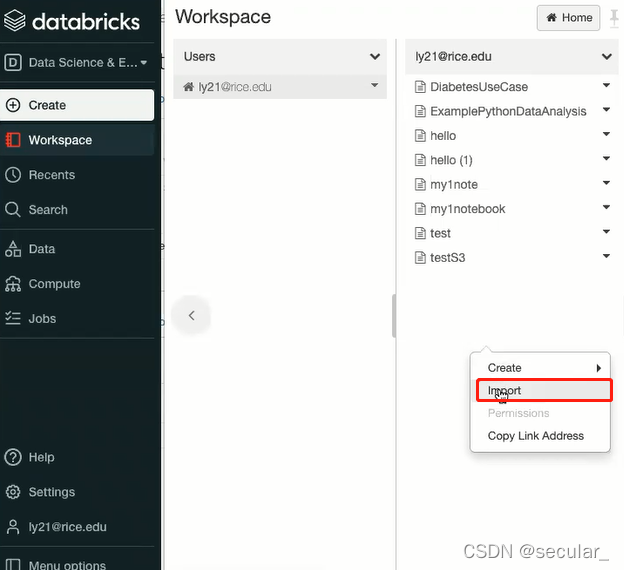Select Permissions in the context menu
Screen dimensions: 624x570
[x=519, y=413]
